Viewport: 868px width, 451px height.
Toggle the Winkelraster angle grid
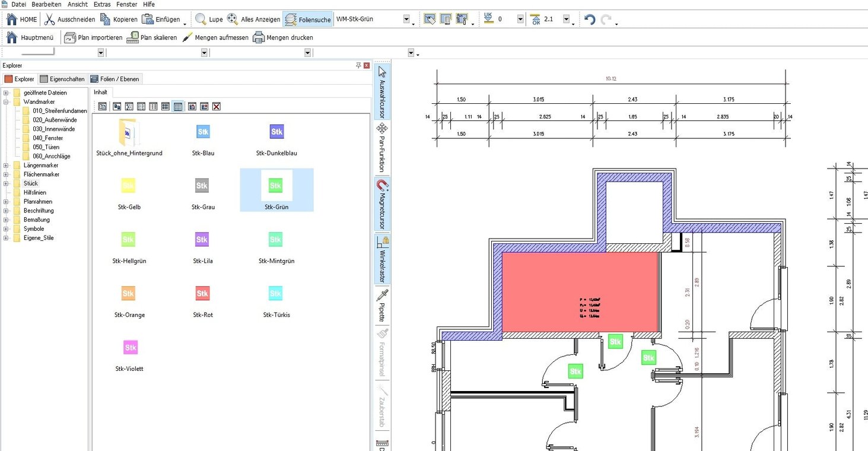coord(382,259)
